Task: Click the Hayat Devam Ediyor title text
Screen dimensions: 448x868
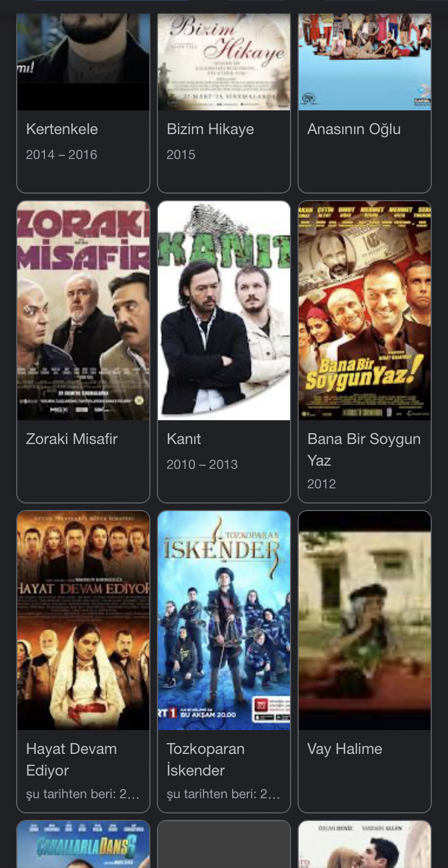Action: 71,759
